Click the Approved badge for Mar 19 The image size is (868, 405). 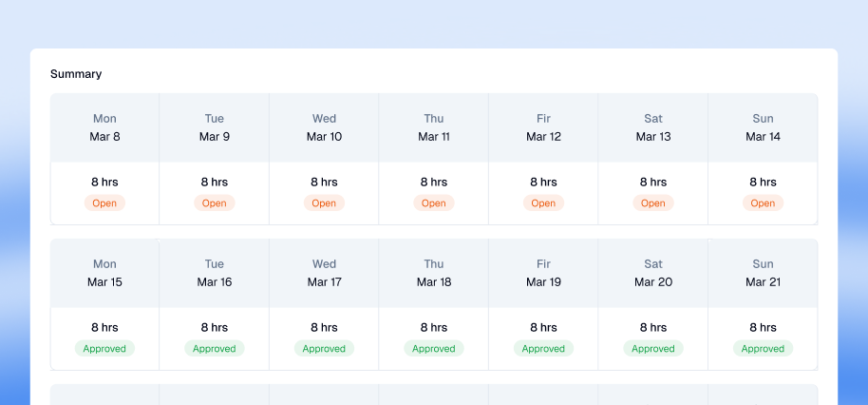coord(543,348)
